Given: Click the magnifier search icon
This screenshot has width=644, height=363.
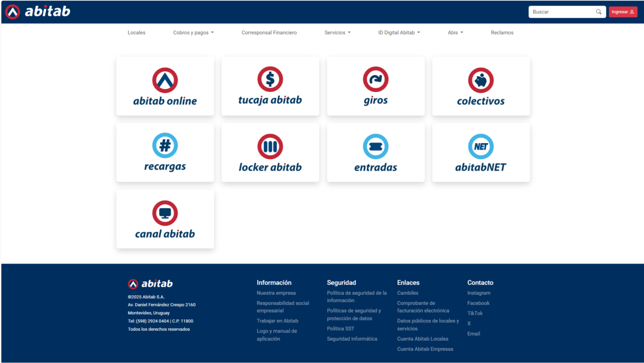Looking at the screenshot, I should click(599, 12).
